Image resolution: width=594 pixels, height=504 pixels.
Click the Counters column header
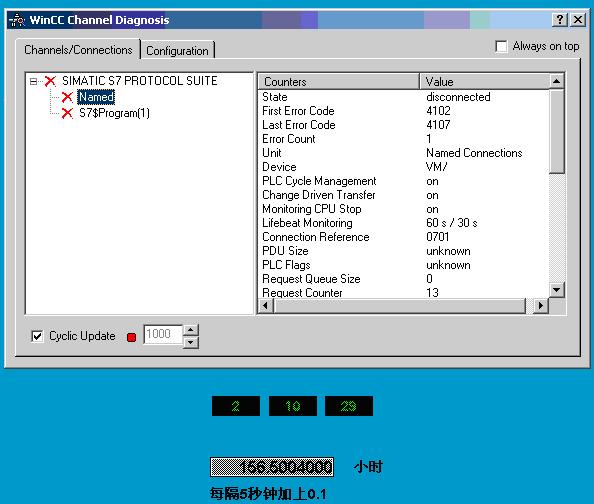[339, 81]
